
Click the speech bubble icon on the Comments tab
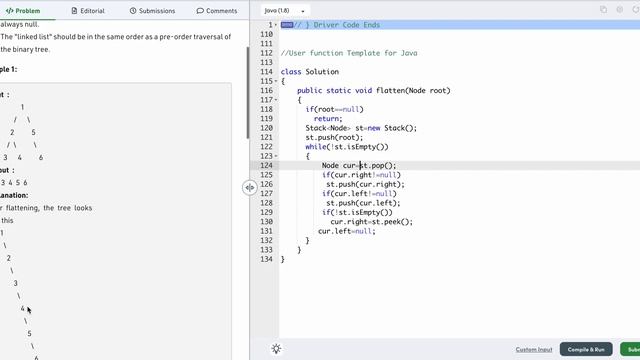click(x=200, y=11)
